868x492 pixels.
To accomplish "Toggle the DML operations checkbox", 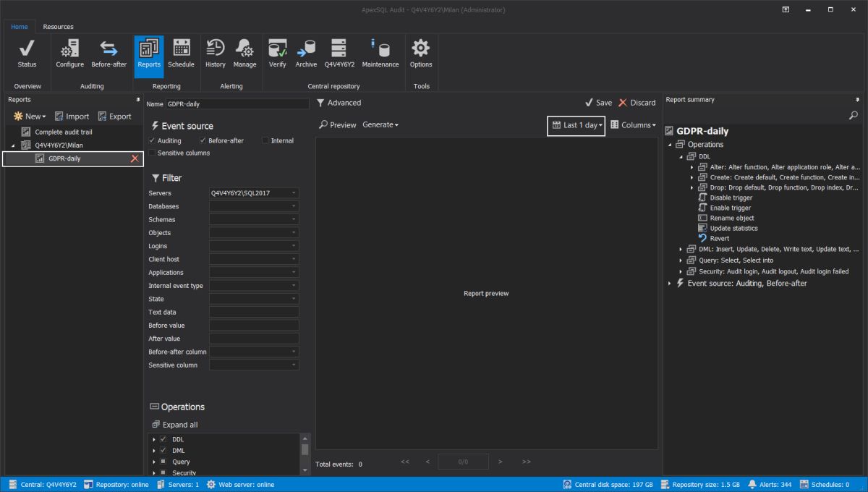I will [163, 450].
